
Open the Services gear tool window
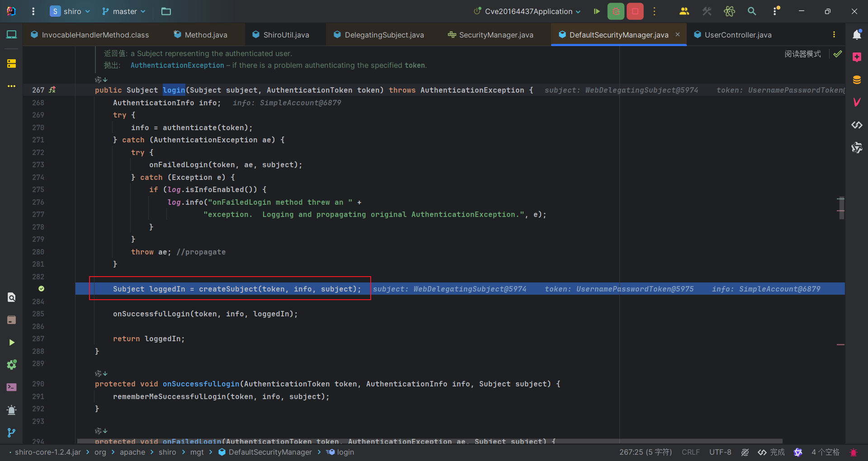11,365
